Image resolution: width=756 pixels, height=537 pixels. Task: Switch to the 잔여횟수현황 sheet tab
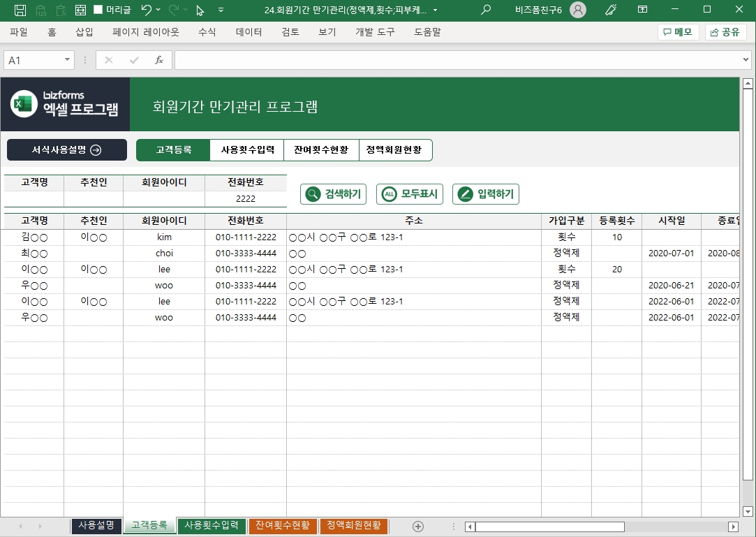(283, 526)
